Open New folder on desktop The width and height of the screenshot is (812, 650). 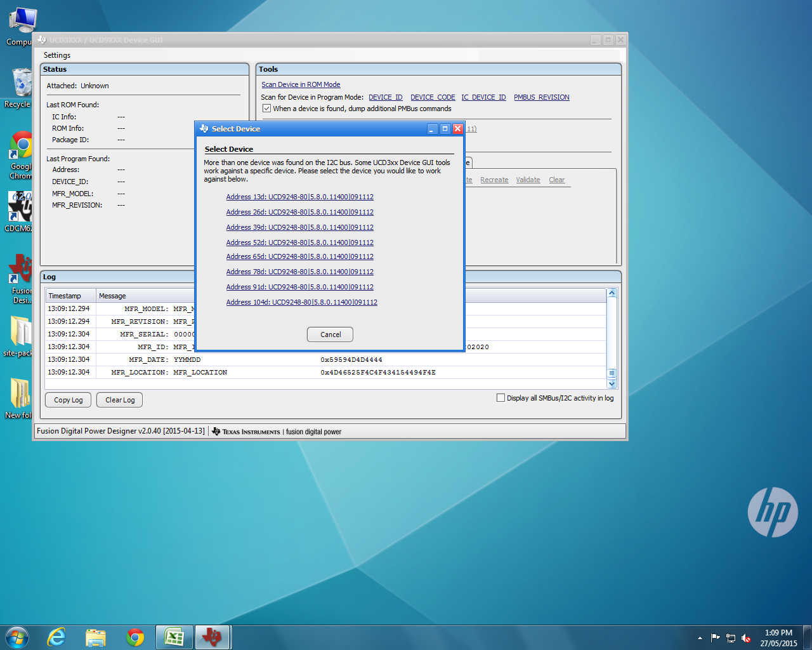tap(19, 398)
